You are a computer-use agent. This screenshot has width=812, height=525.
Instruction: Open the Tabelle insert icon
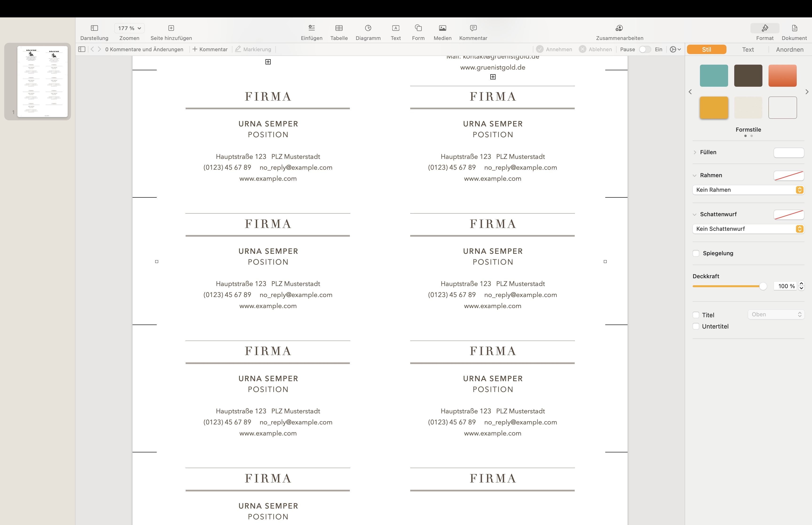(x=339, y=28)
